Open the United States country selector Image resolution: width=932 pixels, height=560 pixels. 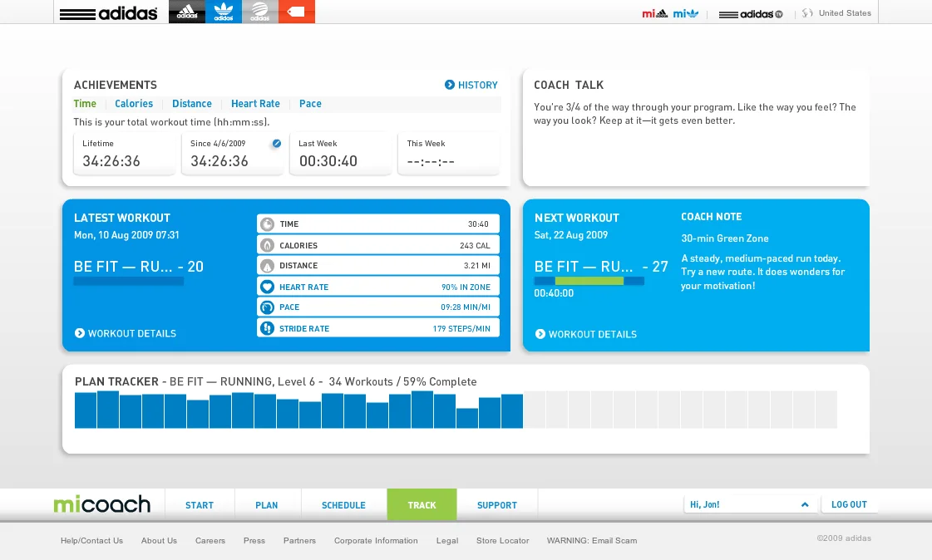coord(845,13)
